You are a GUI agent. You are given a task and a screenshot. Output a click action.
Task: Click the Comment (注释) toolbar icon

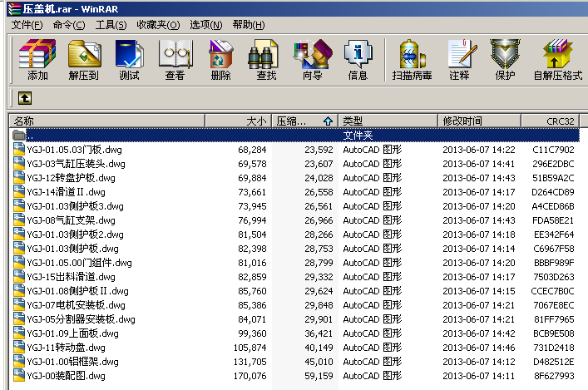click(x=462, y=54)
